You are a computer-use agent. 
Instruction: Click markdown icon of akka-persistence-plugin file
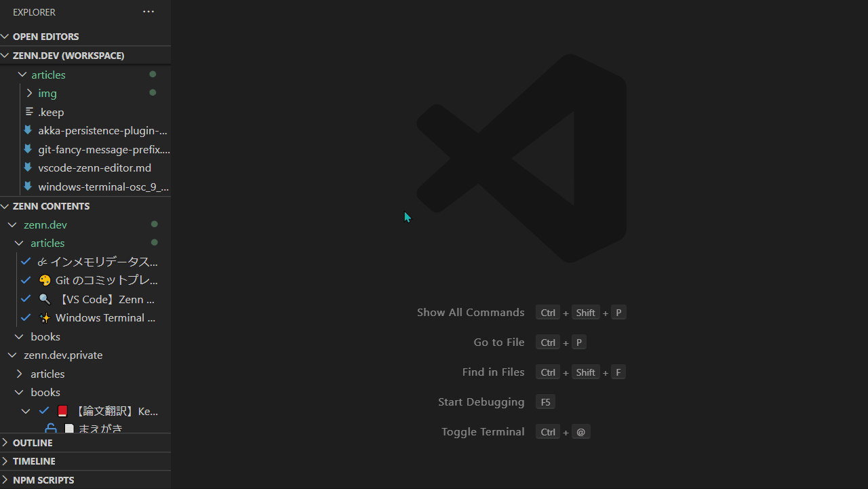28,130
